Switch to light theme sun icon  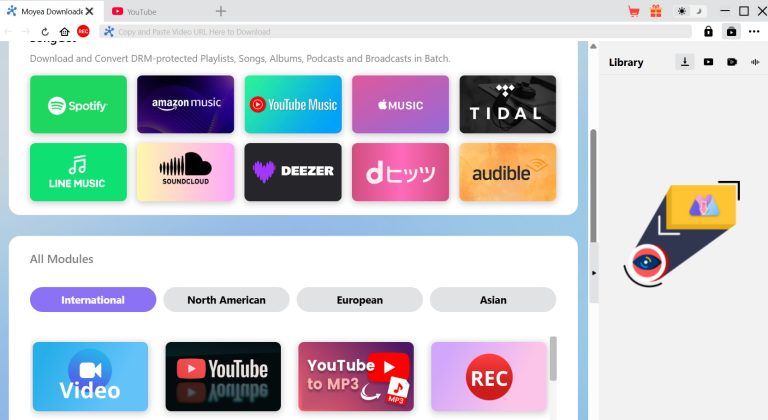pos(681,11)
